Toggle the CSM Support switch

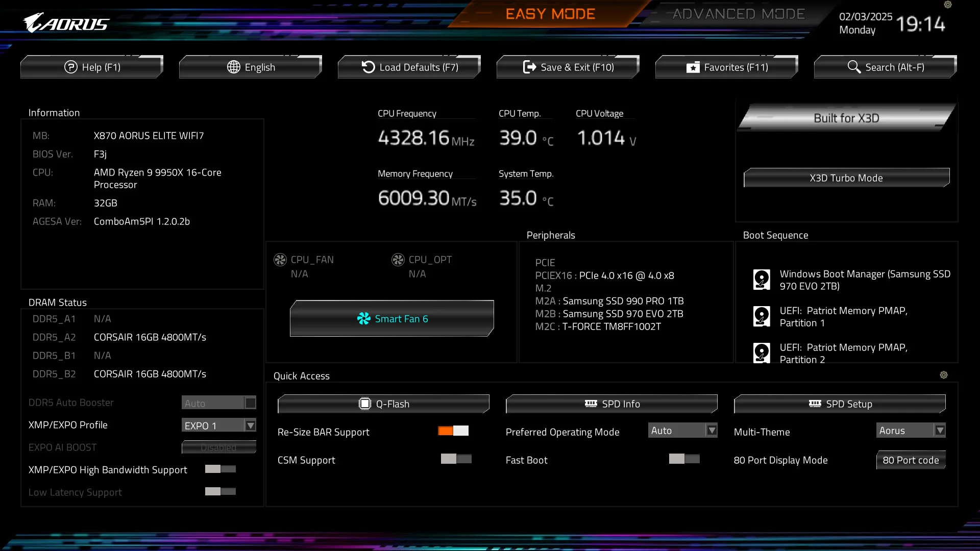456,459
